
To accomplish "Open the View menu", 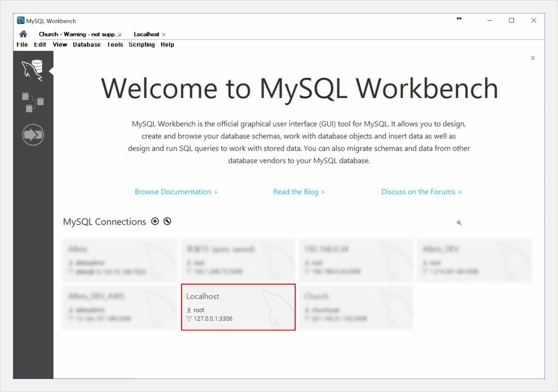I will [60, 45].
